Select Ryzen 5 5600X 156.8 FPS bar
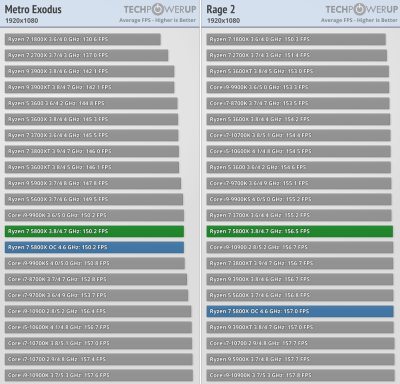This screenshot has width=400, height=384. coord(300,295)
